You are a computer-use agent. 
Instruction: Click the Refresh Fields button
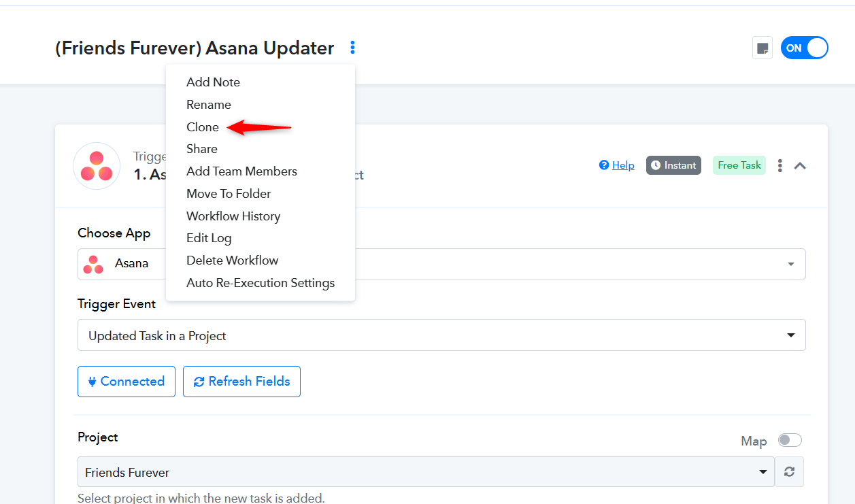(x=241, y=382)
